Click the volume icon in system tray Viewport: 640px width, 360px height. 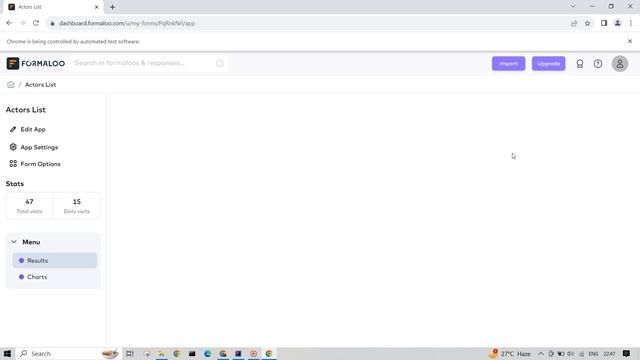coord(571,353)
